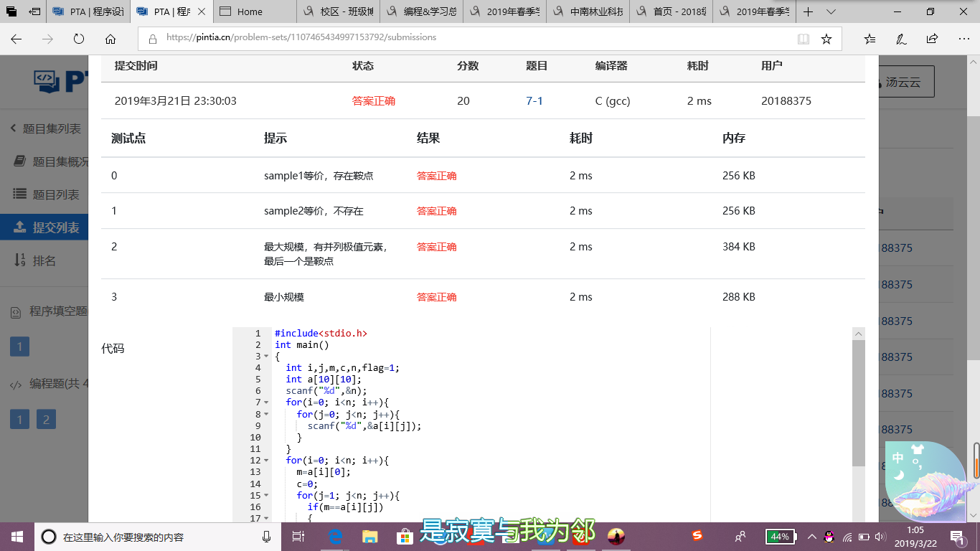Expand the hidden system tray icons
Image resolution: width=980 pixels, height=551 pixels.
[x=811, y=537]
